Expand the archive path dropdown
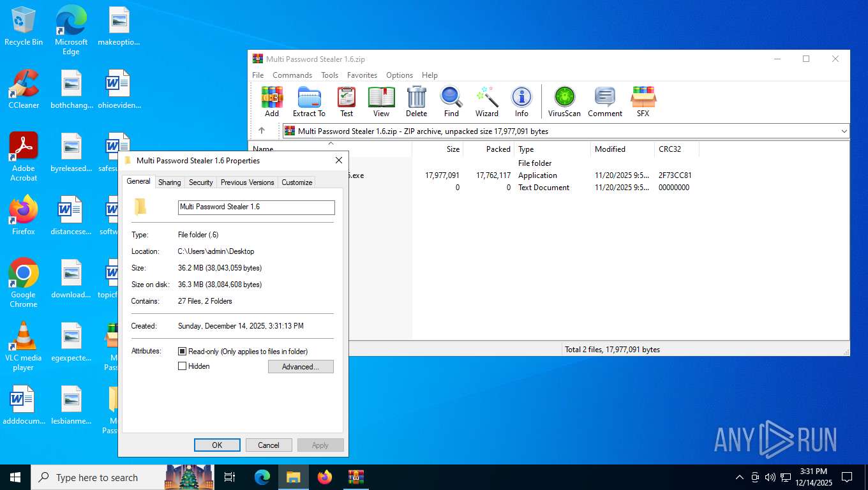This screenshot has width=868, height=490. [x=844, y=131]
